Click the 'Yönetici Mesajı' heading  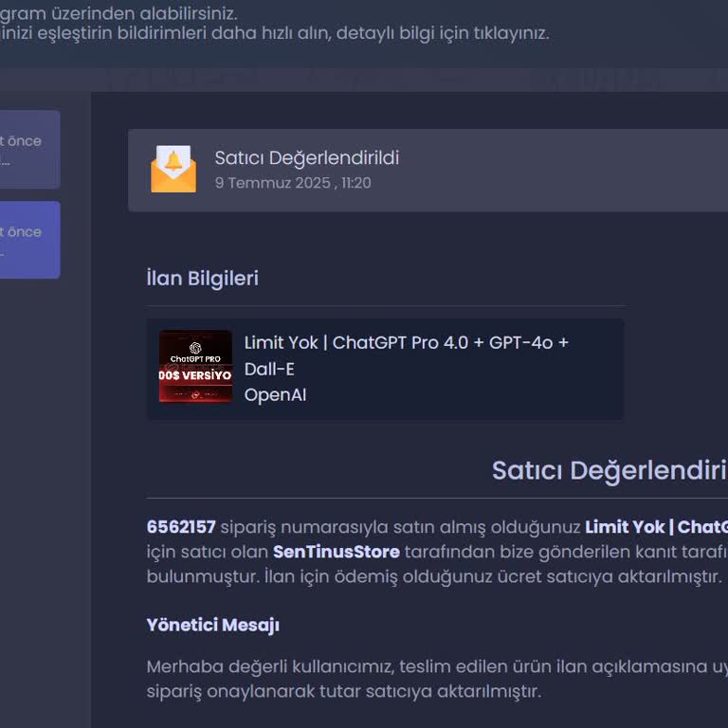coord(213,625)
